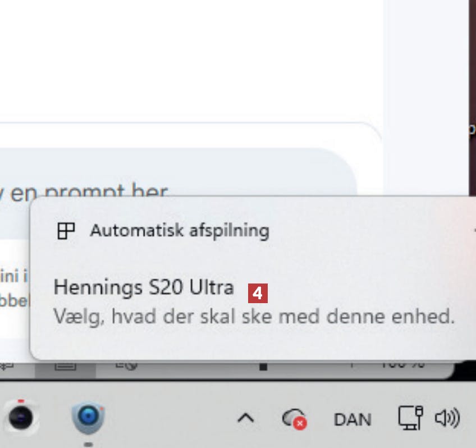Click the zoom slider handle in status bar
476x448 pixels.
tap(263, 367)
